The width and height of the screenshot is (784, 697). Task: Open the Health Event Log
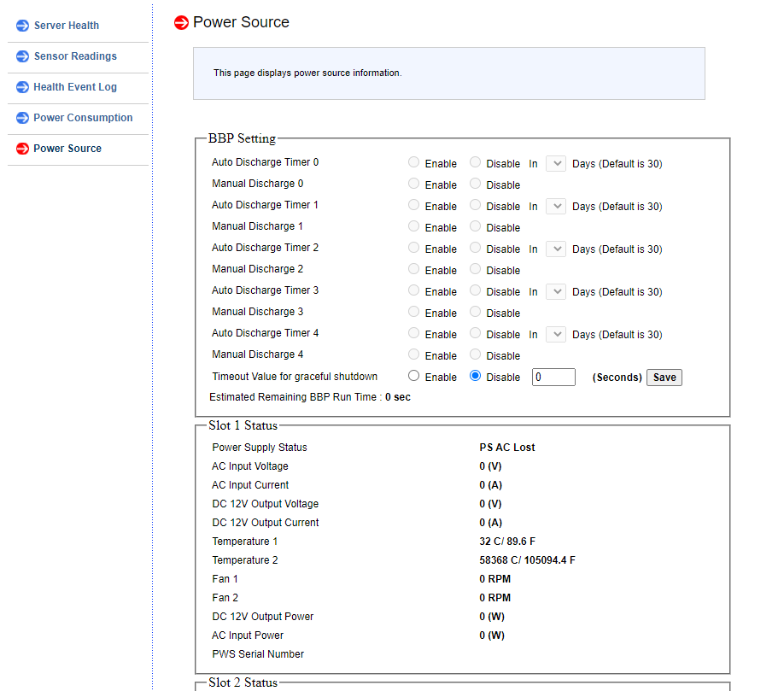75,87
